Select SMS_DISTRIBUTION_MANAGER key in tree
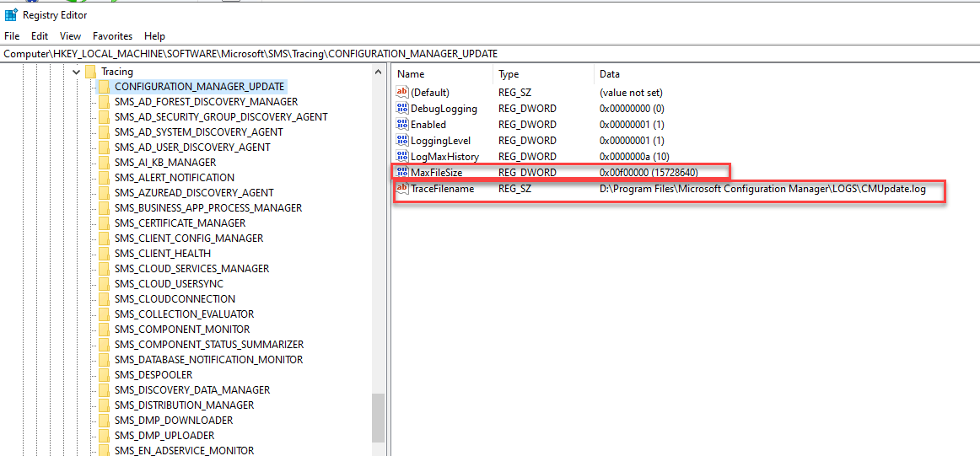 pos(185,405)
